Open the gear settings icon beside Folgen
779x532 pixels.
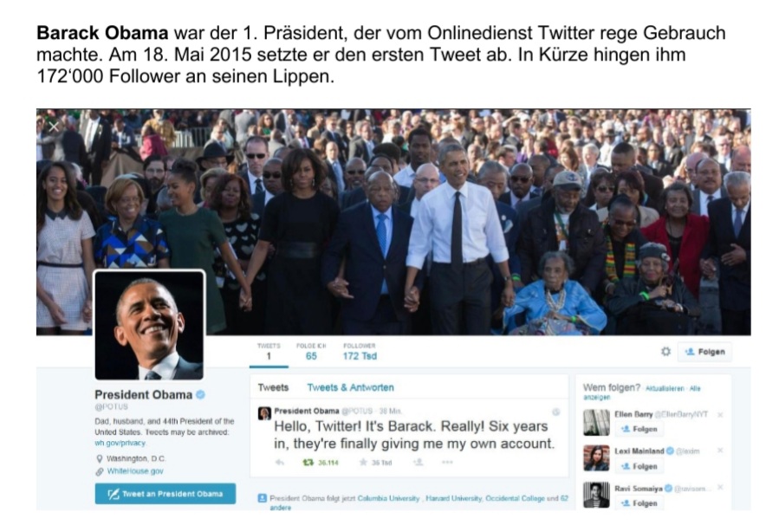(665, 352)
